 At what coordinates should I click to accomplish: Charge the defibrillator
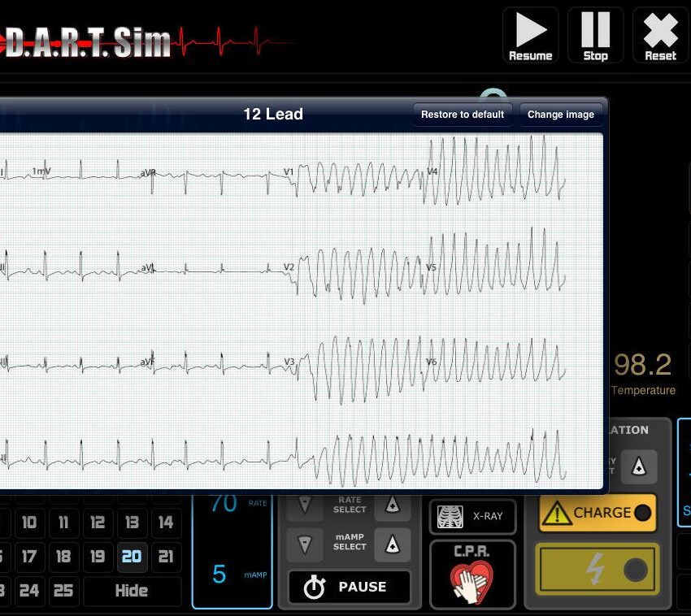598,513
